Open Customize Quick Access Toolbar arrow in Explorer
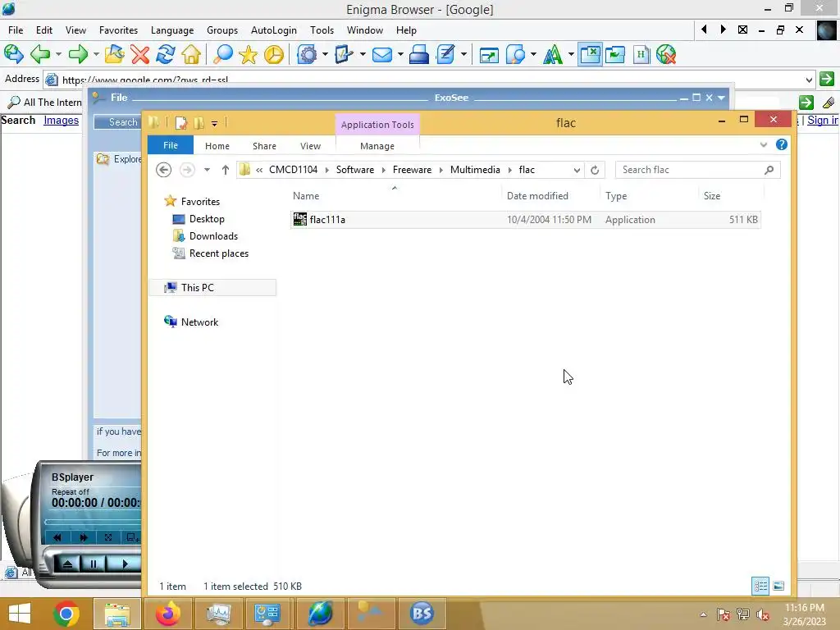Screen dimensions: 840x630 point(214,124)
